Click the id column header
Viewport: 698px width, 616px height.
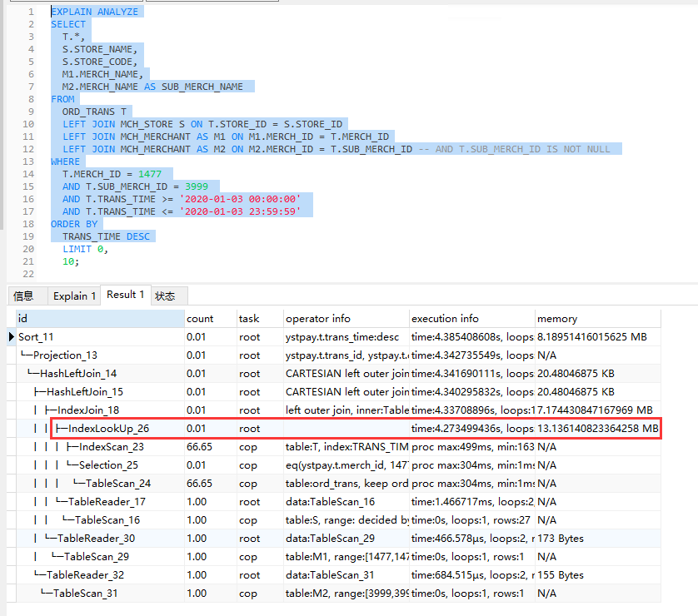[x=100, y=319]
